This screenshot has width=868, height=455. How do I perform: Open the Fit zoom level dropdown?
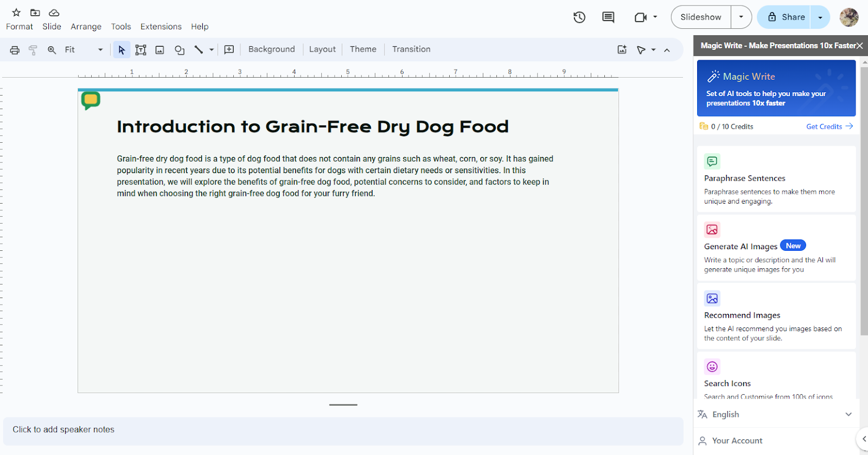84,49
